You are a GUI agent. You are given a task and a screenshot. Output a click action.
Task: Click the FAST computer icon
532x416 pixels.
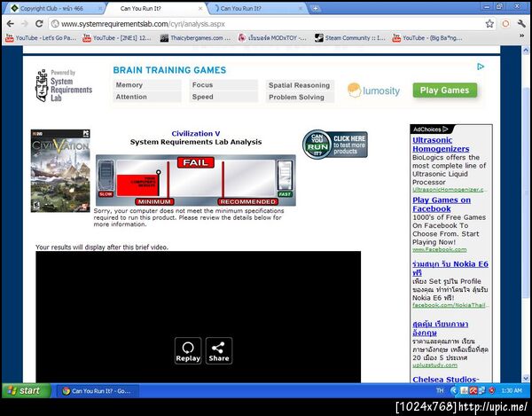[x=285, y=179]
